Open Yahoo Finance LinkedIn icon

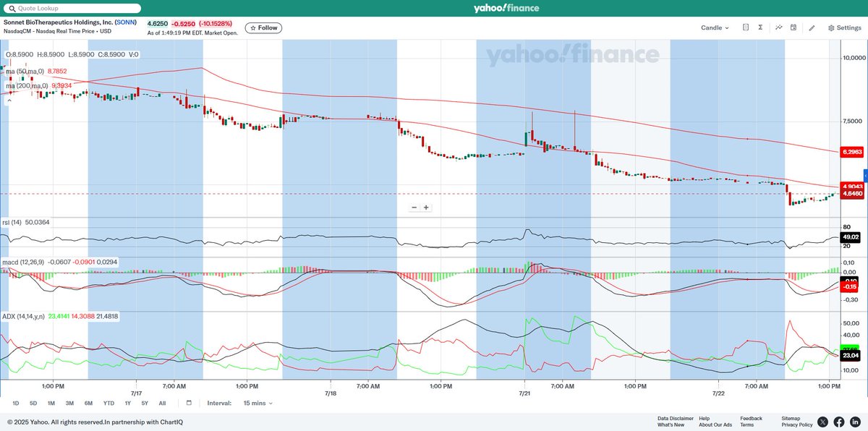click(x=855, y=422)
